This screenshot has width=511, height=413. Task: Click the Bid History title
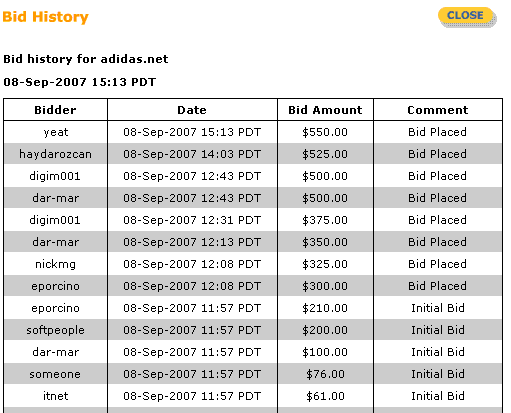click(46, 17)
